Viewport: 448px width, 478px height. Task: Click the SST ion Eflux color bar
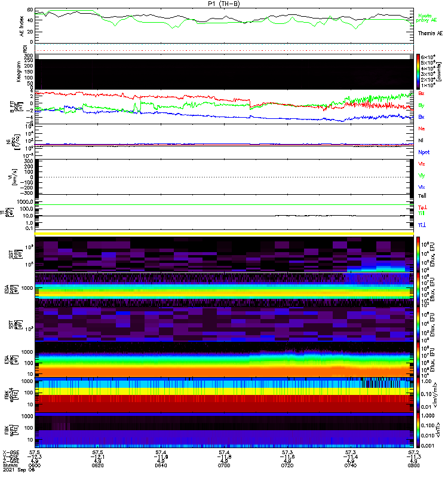point(418,255)
